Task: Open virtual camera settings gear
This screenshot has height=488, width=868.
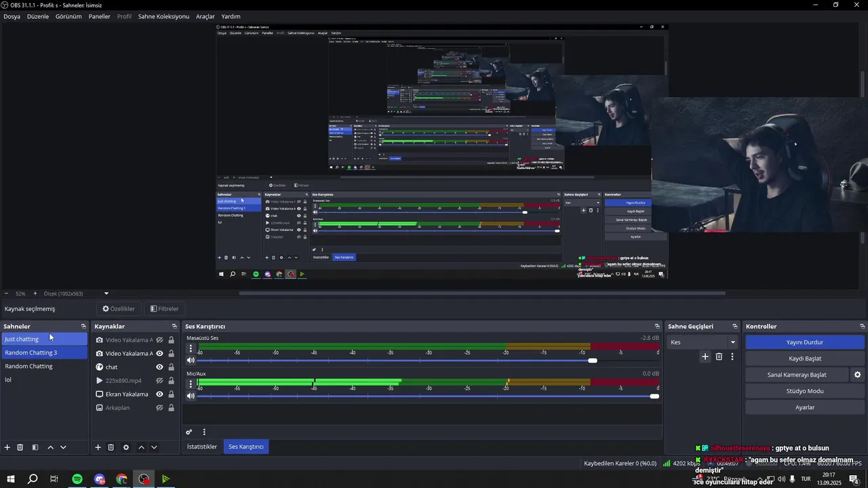Action: point(858,375)
